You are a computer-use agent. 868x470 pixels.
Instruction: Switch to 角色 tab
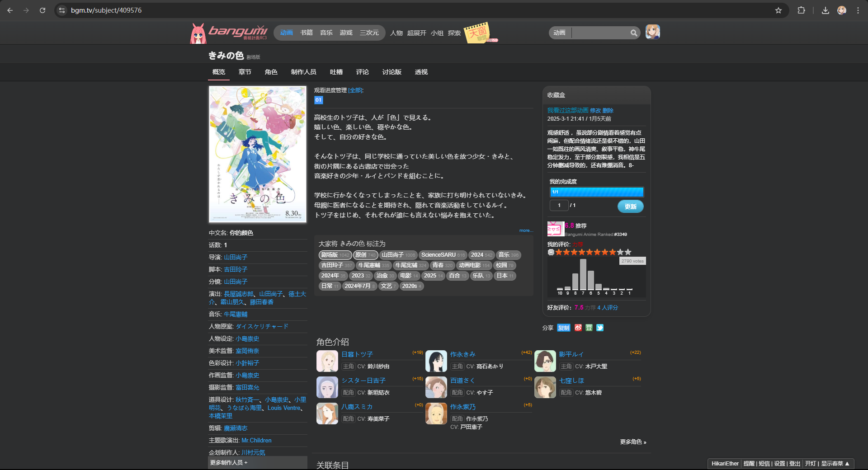coord(271,72)
